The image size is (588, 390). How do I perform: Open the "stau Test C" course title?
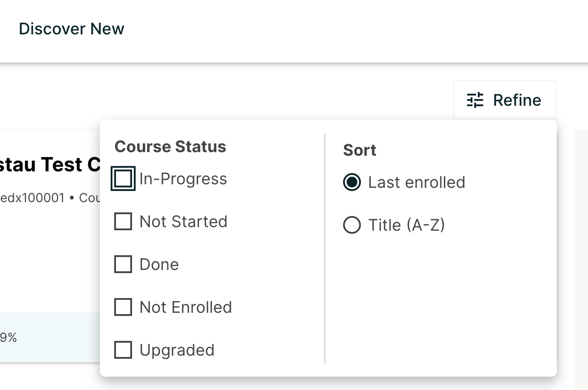click(49, 165)
